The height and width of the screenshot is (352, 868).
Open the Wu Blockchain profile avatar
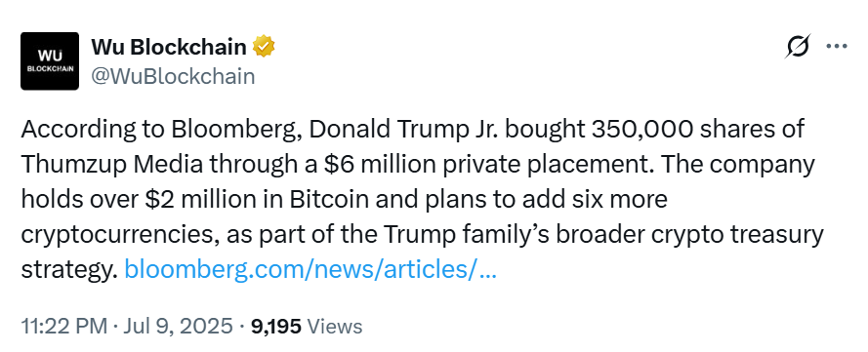coord(50,60)
